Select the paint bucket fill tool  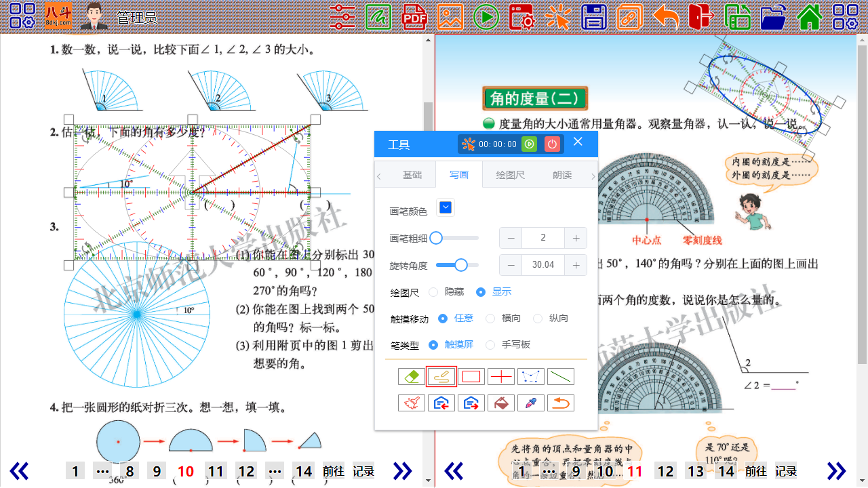[501, 403]
